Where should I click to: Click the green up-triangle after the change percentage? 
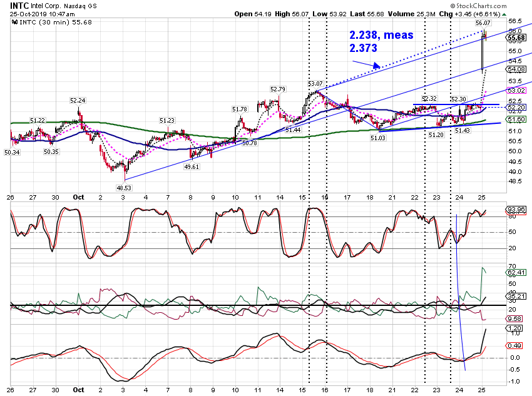tap(504, 14)
